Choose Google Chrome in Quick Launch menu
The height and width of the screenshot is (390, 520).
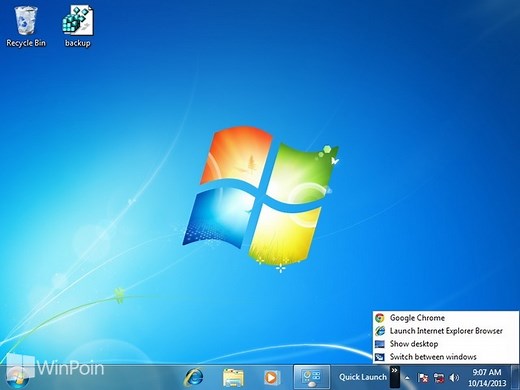point(446,318)
